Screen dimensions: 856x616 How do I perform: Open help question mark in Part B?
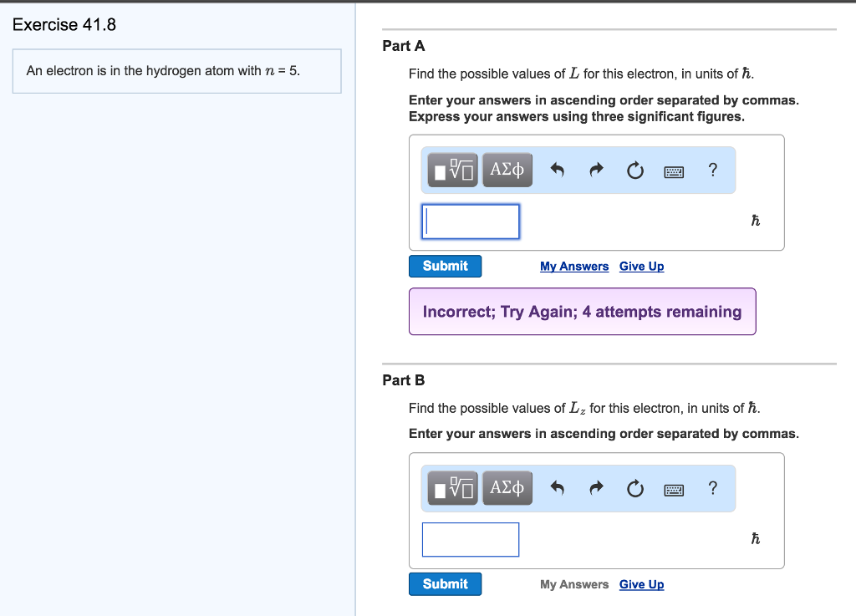712,488
